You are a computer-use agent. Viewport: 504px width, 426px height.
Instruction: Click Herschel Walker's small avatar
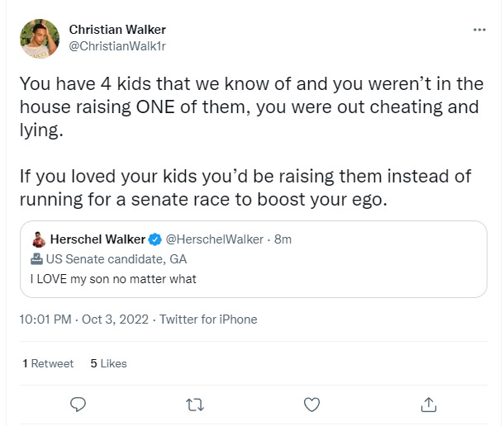pyautogui.click(x=37, y=240)
